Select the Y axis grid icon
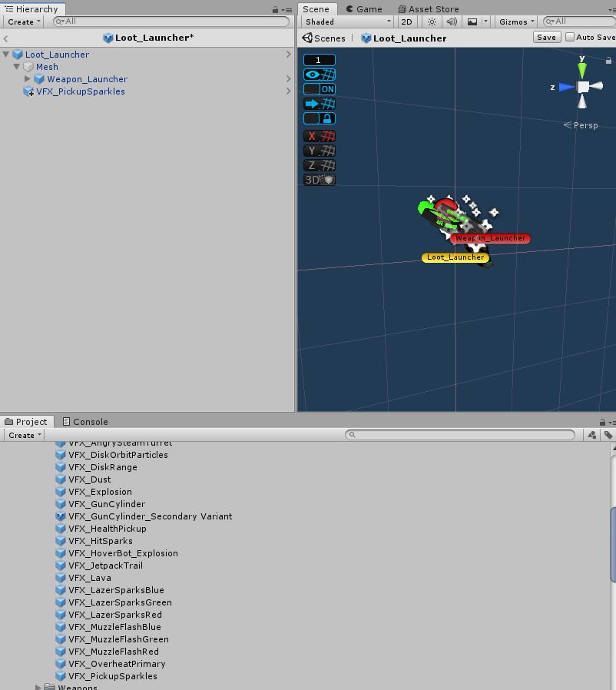Screen dimensions: 616x690 tap(319, 151)
